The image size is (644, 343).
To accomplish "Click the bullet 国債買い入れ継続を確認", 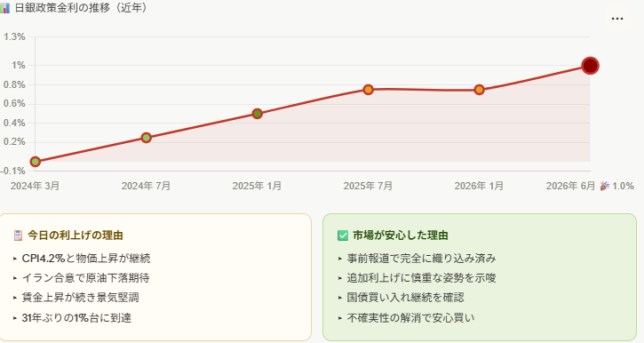I will coord(405,298).
